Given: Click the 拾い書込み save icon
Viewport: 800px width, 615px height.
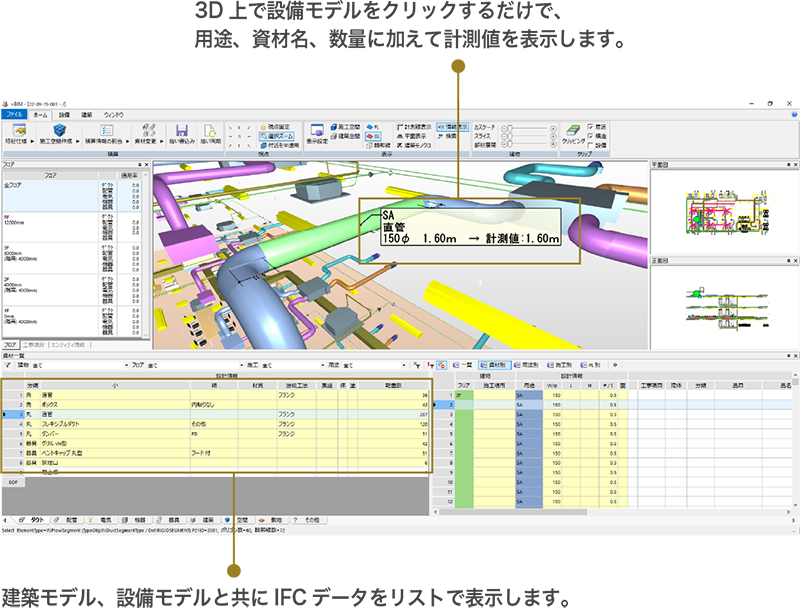Looking at the screenshot, I should coord(183,130).
